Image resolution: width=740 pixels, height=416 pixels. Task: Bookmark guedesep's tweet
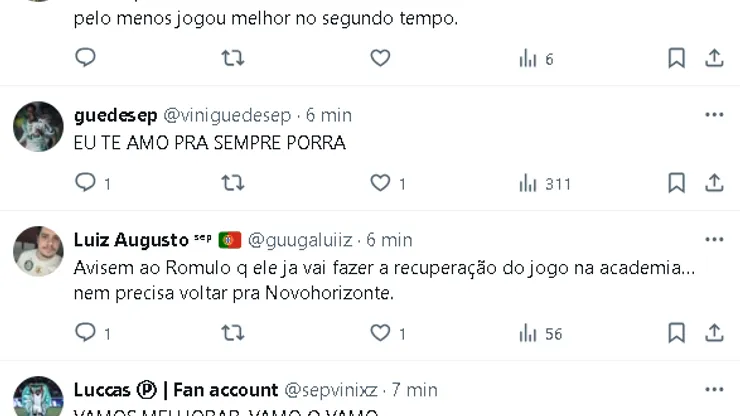coord(676,183)
